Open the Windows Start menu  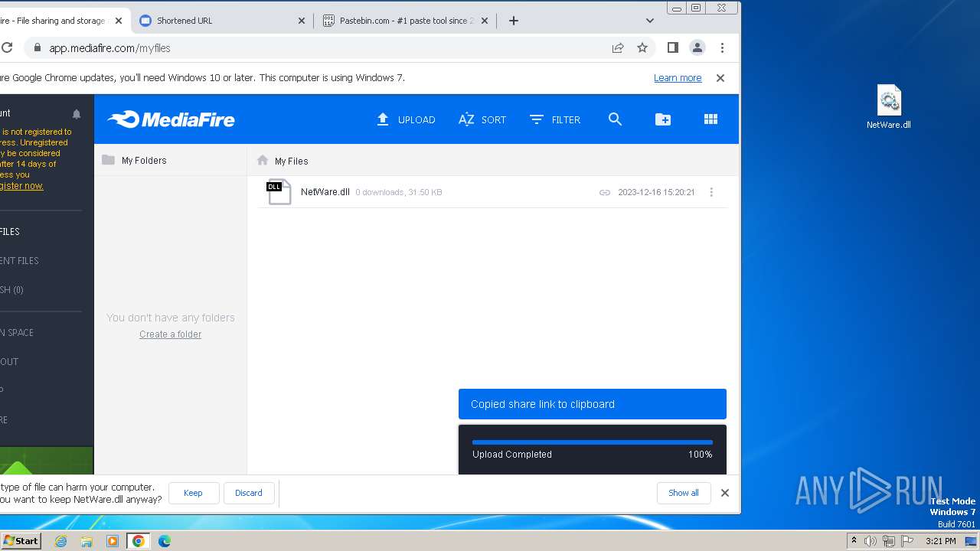(21, 540)
